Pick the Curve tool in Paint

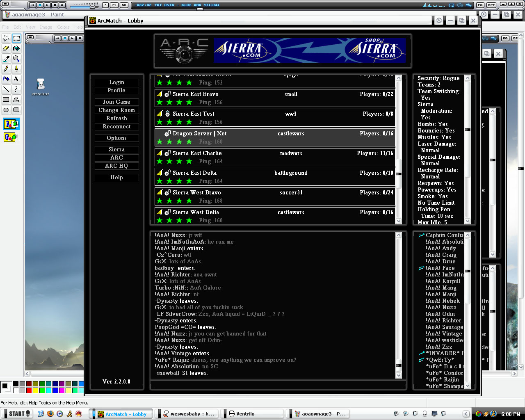click(16, 89)
